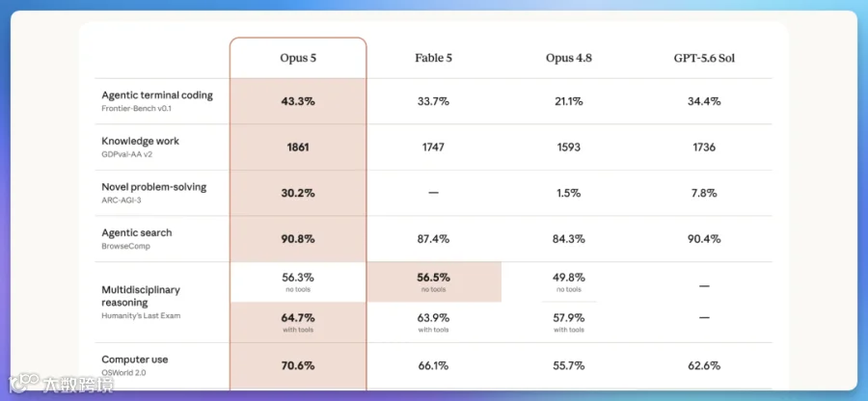This screenshot has height=401, width=868.
Task: Click the highlighted 43.3% cell
Action: point(298,101)
